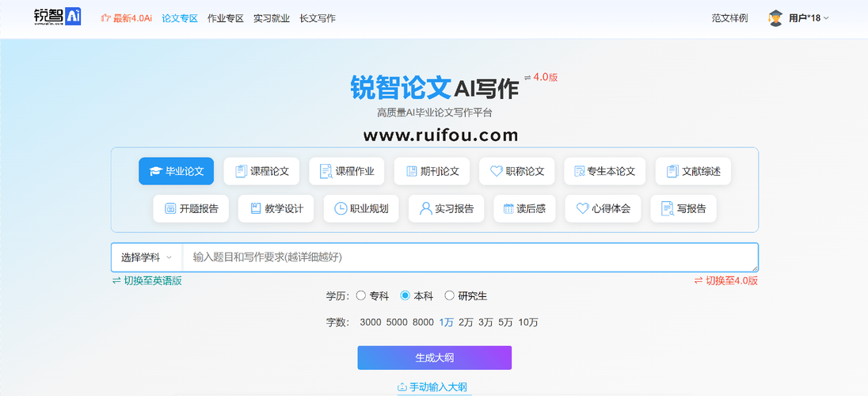Click the clock icon on 职业规划
Screen dimensions: 868x396
coord(341,209)
